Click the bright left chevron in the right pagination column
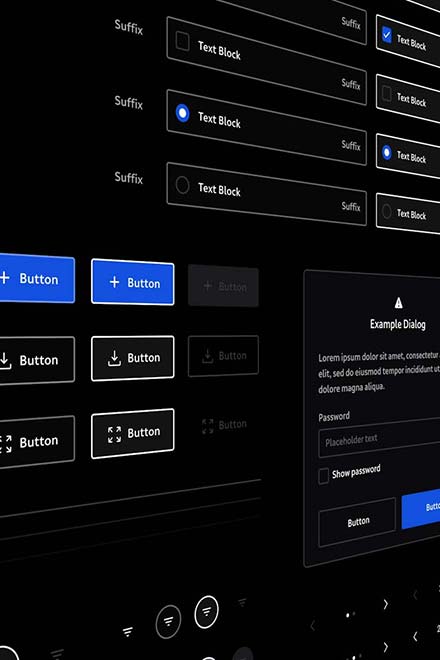Viewport: 440px width, 660px height. tap(415, 636)
